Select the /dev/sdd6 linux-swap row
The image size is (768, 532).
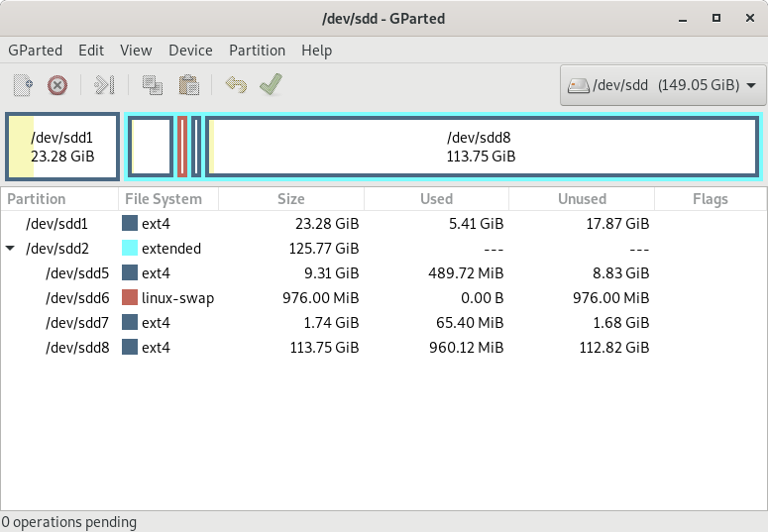384,298
